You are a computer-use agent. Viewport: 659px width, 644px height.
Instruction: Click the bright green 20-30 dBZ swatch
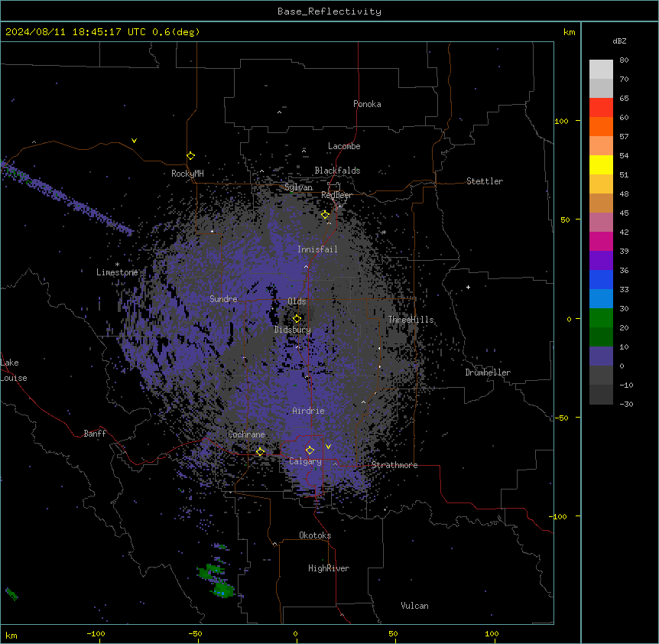[x=601, y=318]
